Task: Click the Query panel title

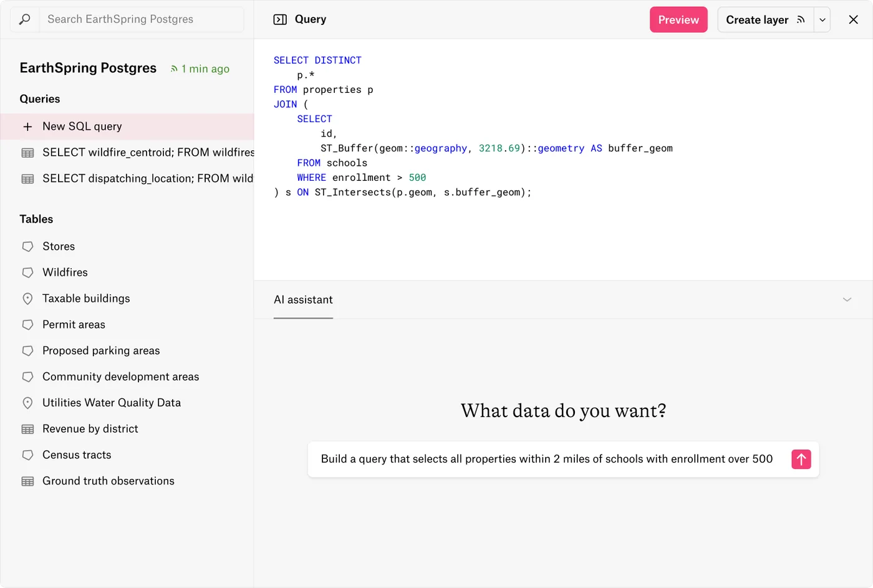Action: [x=311, y=19]
